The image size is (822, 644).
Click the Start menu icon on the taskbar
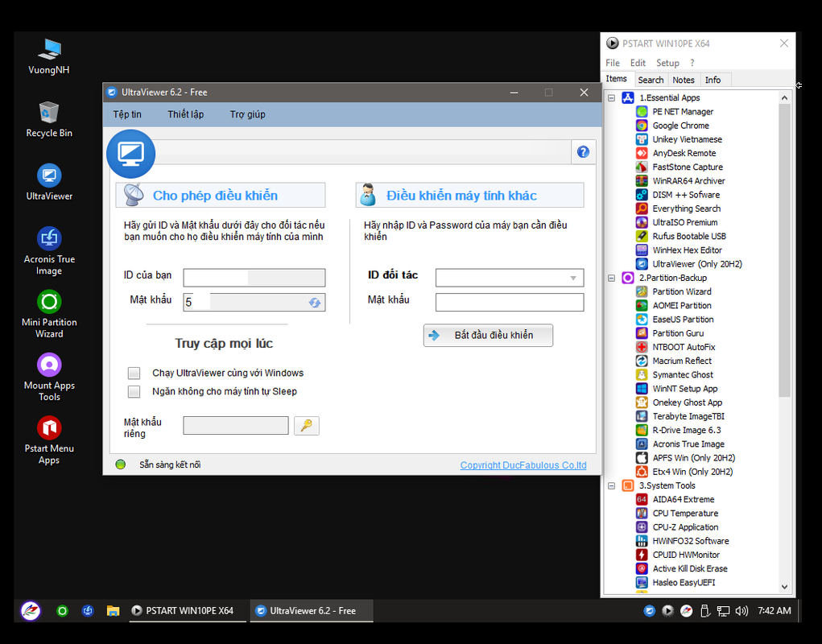tap(31, 610)
